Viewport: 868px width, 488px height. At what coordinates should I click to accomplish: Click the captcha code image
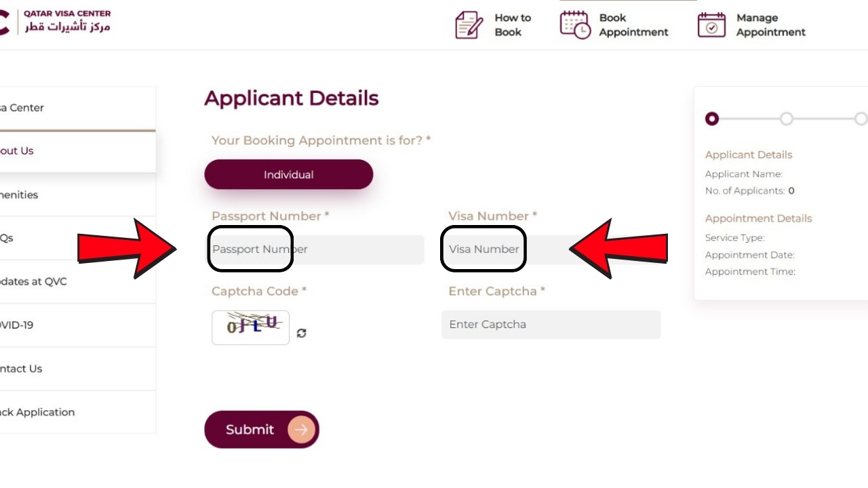pyautogui.click(x=250, y=327)
